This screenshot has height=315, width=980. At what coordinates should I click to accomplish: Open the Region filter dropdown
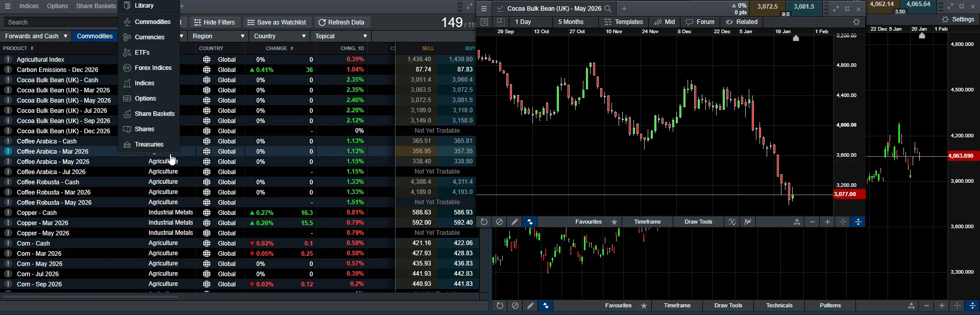pyautogui.click(x=218, y=36)
